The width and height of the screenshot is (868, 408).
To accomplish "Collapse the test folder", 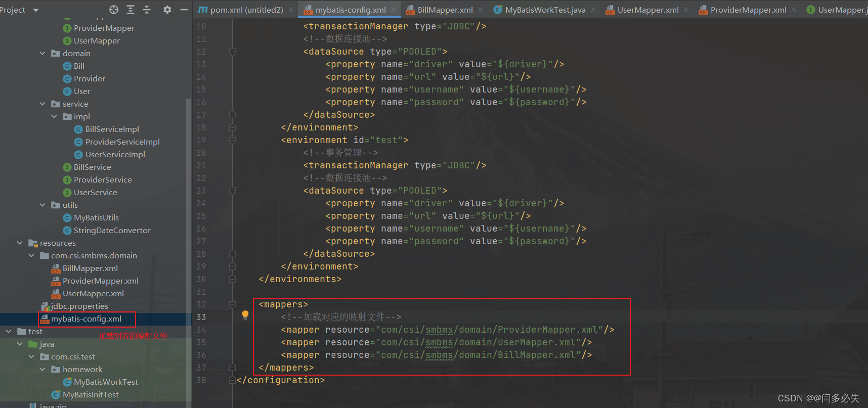I will (9, 331).
